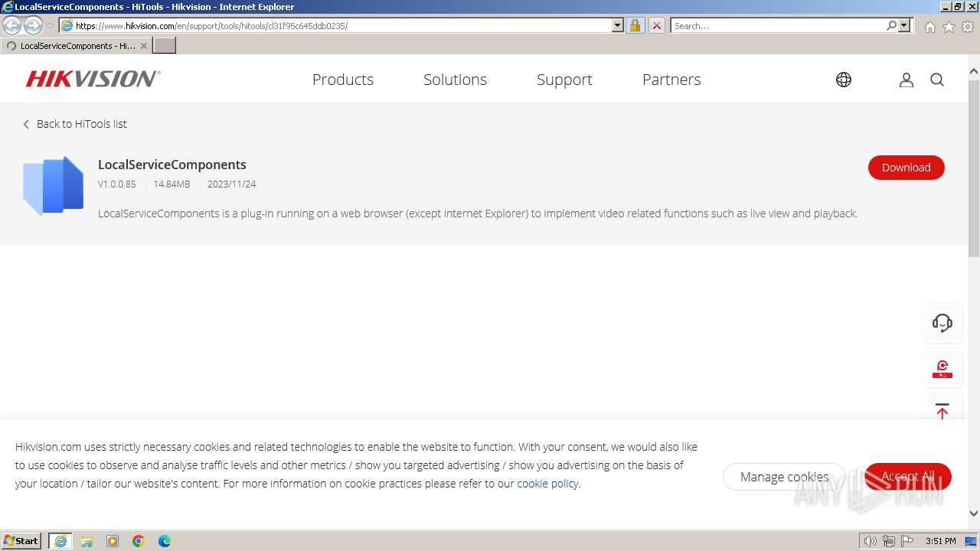The height and width of the screenshot is (551, 980).
Task: Open the user account icon
Action: click(x=906, y=80)
